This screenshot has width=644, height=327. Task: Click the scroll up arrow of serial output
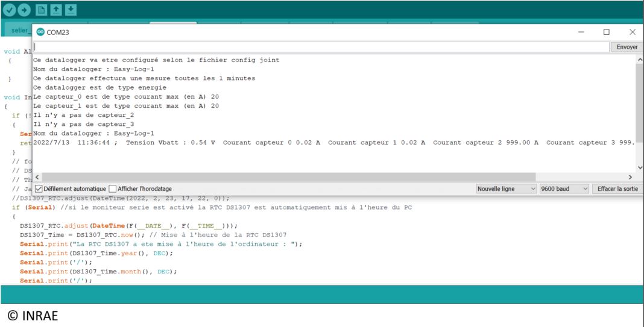pos(639,60)
